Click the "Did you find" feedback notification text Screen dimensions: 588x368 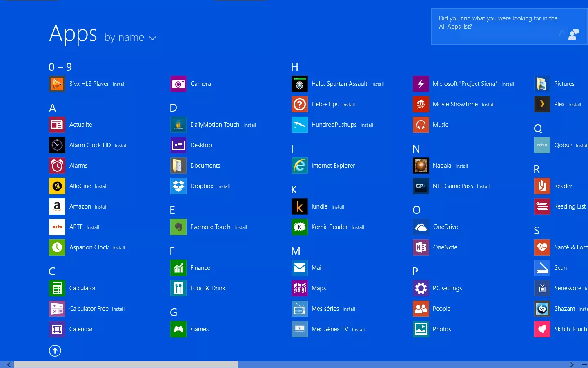tap(498, 22)
